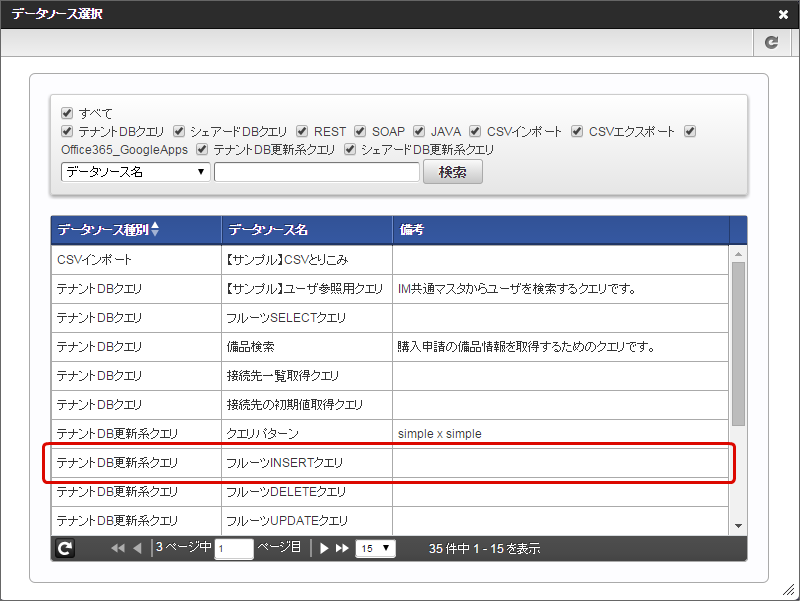The width and height of the screenshot is (800, 601).
Task: Close the データソース選択 dialog
Action: click(782, 15)
